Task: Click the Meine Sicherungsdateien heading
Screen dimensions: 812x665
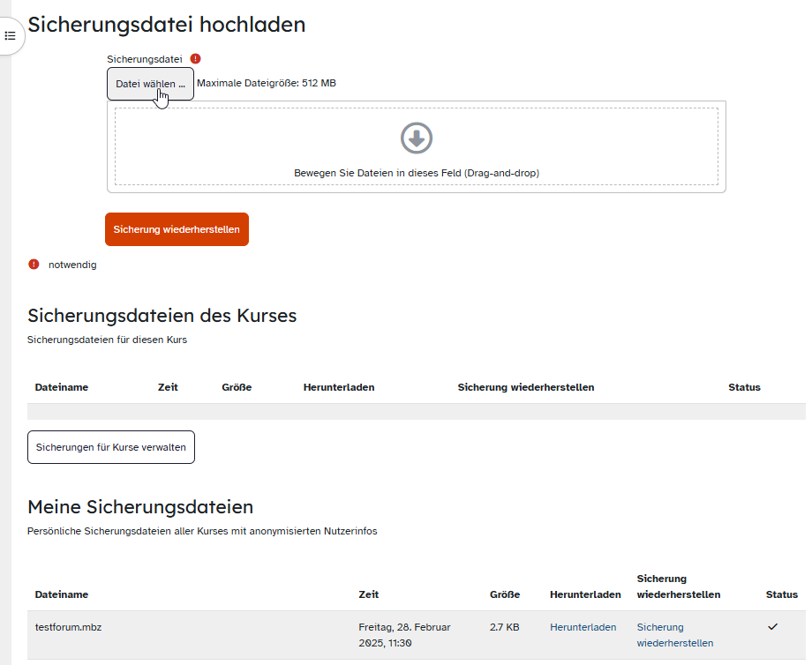Action: tap(140, 506)
